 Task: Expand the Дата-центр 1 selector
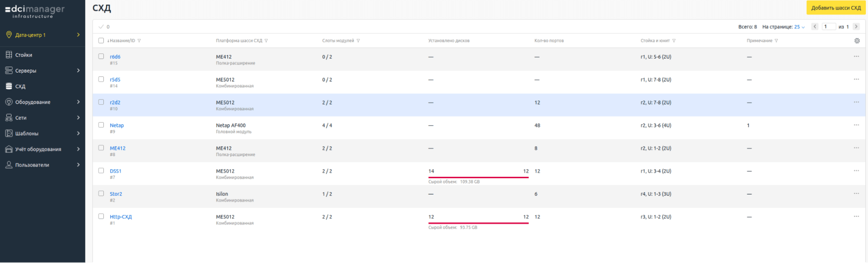(43, 35)
